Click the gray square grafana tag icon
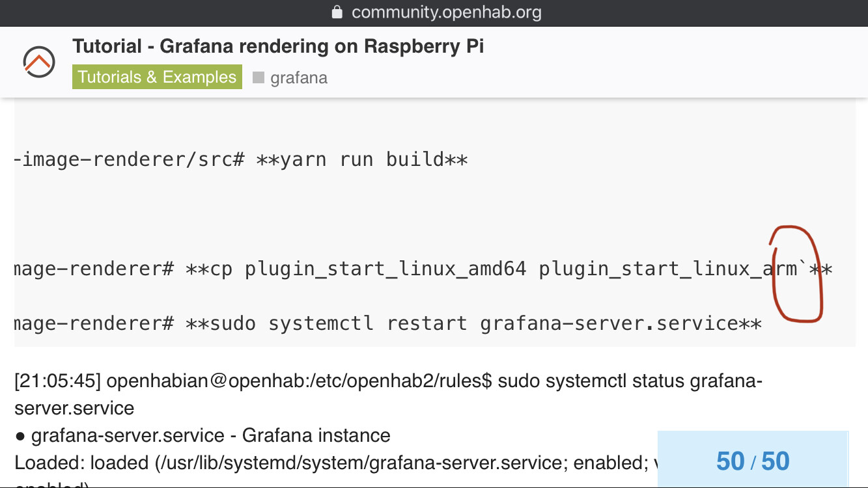The height and width of the screenshot is (488, 868). coord(259,77)
